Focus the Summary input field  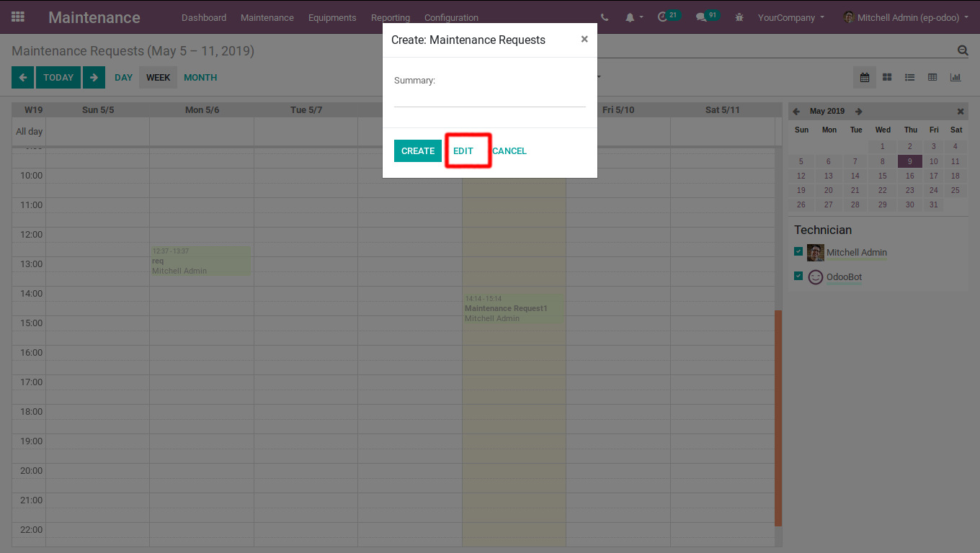point(490,98)
